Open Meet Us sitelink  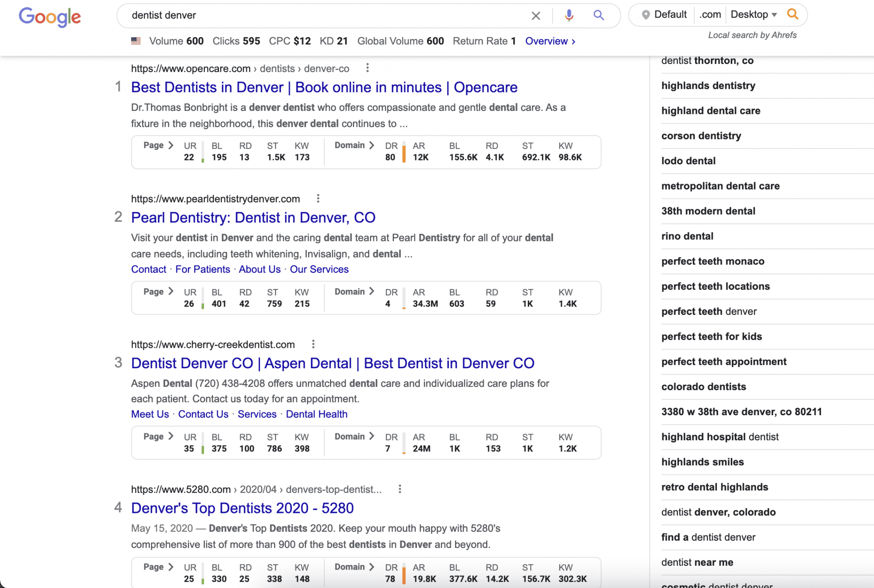[x=150, y=414]
